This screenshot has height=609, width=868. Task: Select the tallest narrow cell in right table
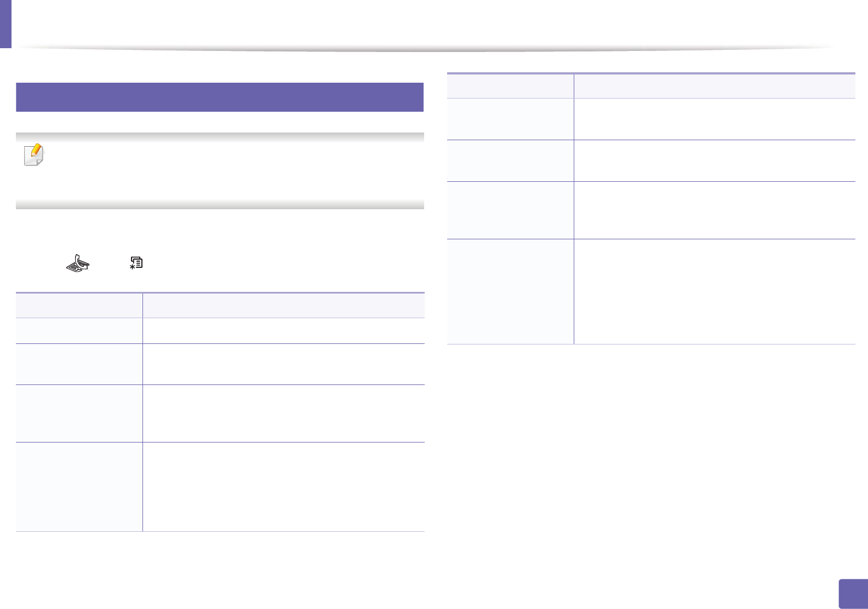pos(510,291)
